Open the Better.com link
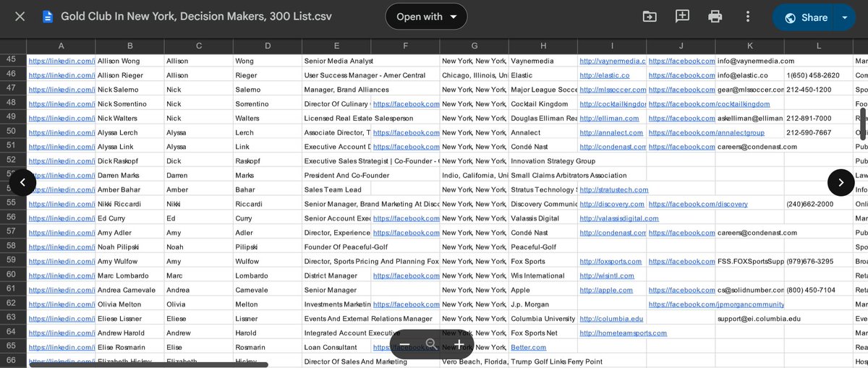This screenshot has width=868, height=368. [528, 347]
